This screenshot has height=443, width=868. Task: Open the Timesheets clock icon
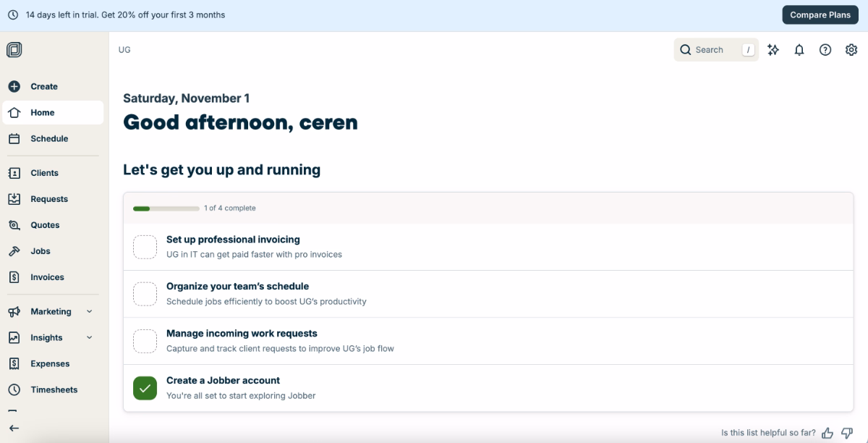click(14, 389)
